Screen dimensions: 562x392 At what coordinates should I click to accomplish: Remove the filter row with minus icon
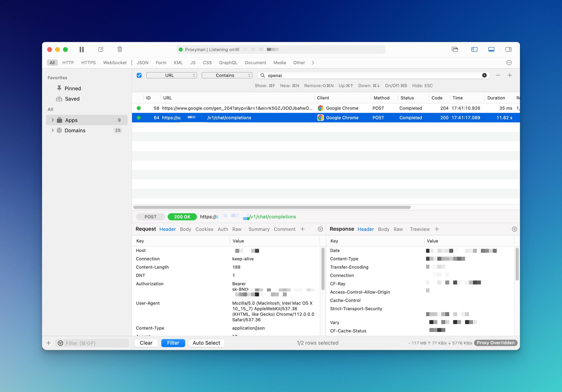(x=498, y=75)
